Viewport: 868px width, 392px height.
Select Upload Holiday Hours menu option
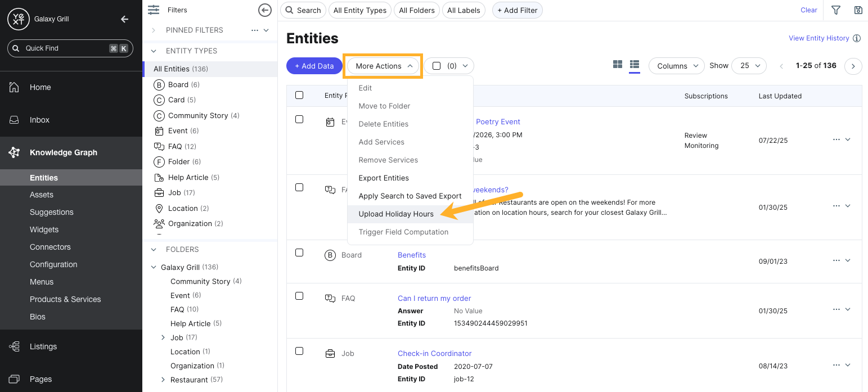[x=396, y=214]
